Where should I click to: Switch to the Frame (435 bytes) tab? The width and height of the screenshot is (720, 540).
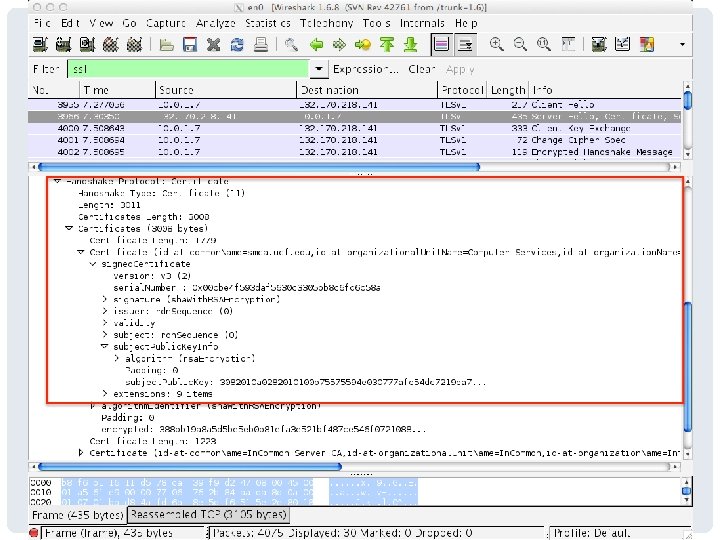78,515
